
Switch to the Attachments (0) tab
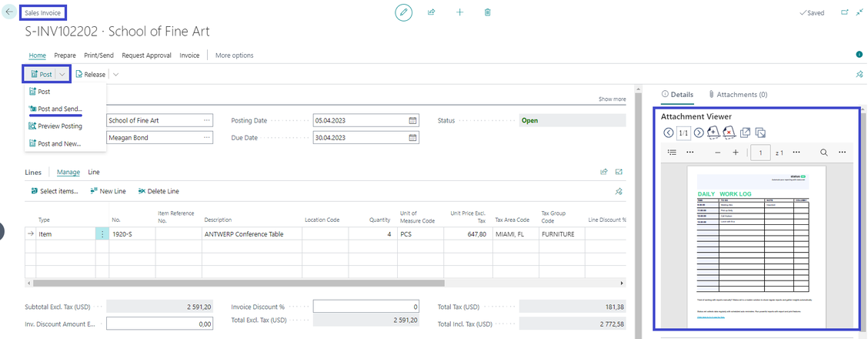point(737,95)
